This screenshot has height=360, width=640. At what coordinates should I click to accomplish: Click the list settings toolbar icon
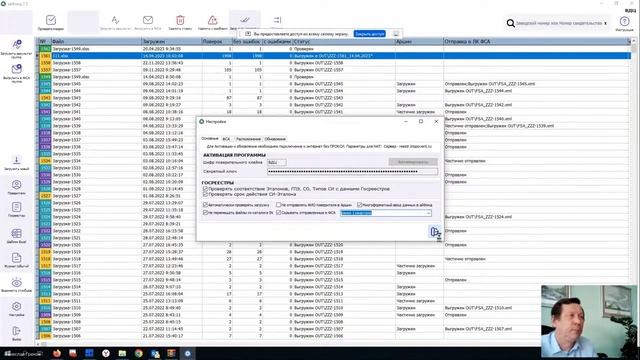pos(277,20)
